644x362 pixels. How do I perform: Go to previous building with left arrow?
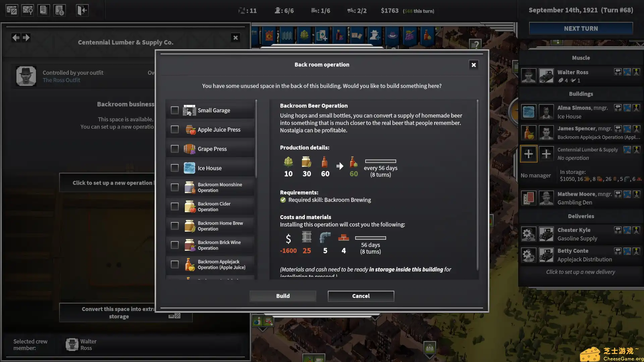coord(15,38)
